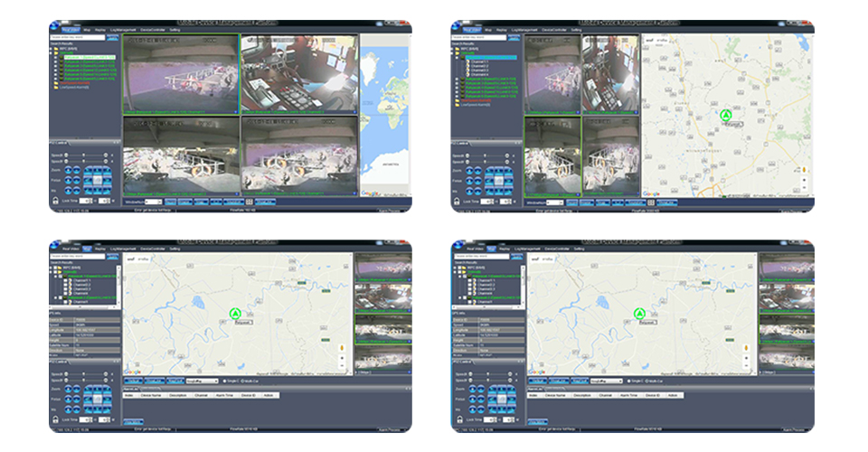The width and height of the screenshot is (868, 452).
Task: Click the button below alarm list, bottom-left window
Action: pos(134,421)
